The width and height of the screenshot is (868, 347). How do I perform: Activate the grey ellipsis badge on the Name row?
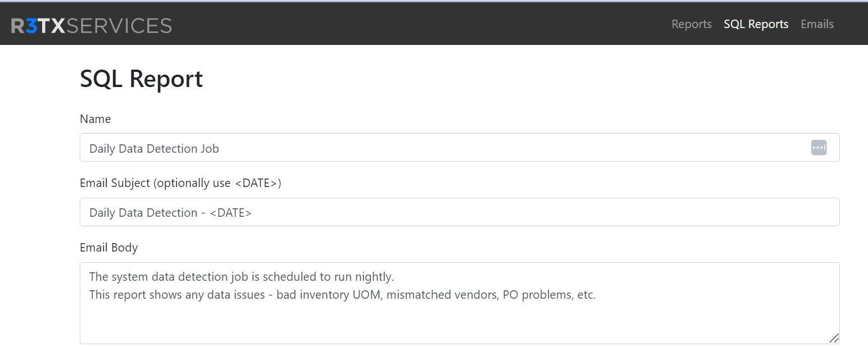pos(818,147)
